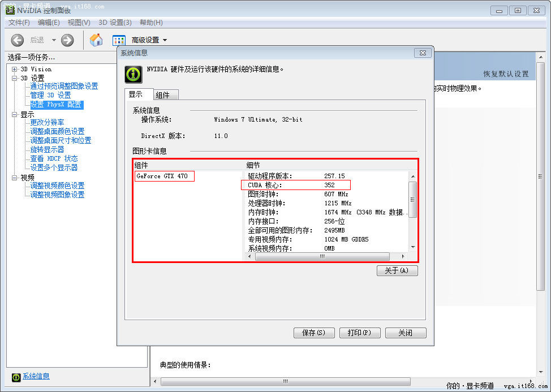The image size is (551, 392).
Task: Click details list scroll right arrow
Action: click(x=403, y=256)
